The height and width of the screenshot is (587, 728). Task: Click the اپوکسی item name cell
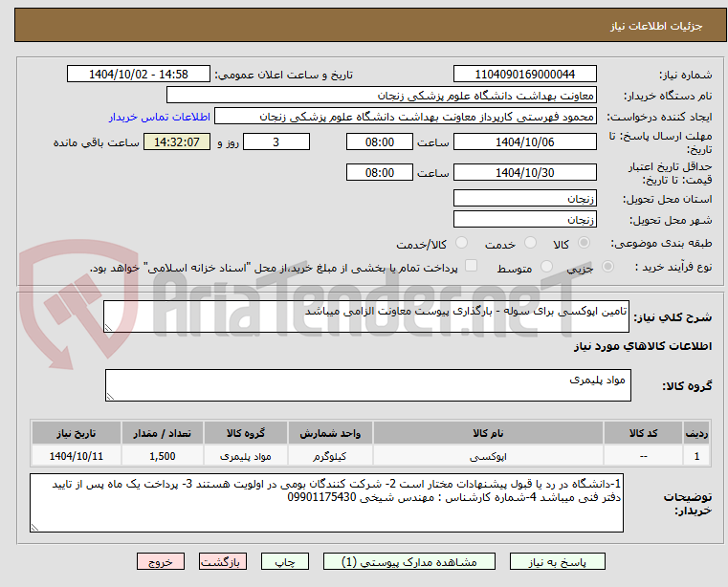pos(488,456)
